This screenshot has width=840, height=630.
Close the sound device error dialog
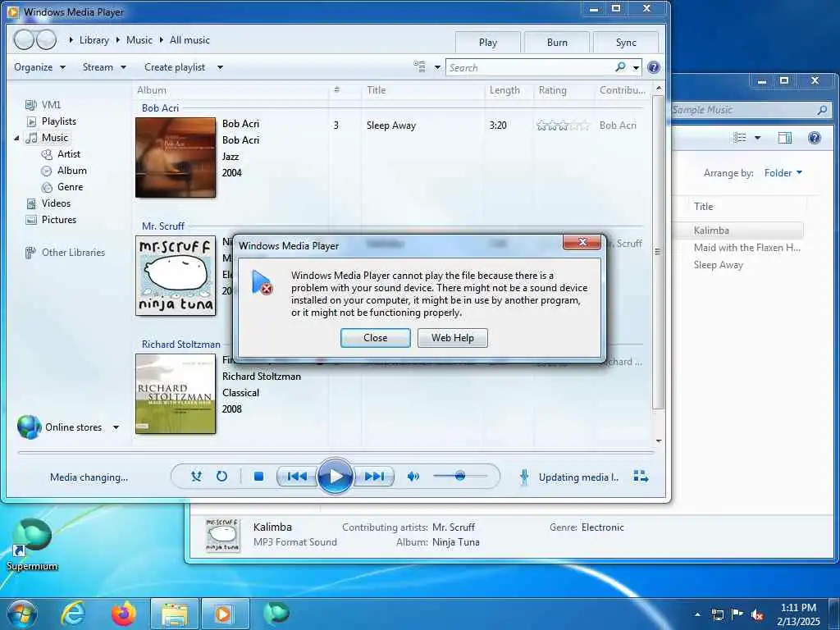pyautogui.click(x=375, y=338)
